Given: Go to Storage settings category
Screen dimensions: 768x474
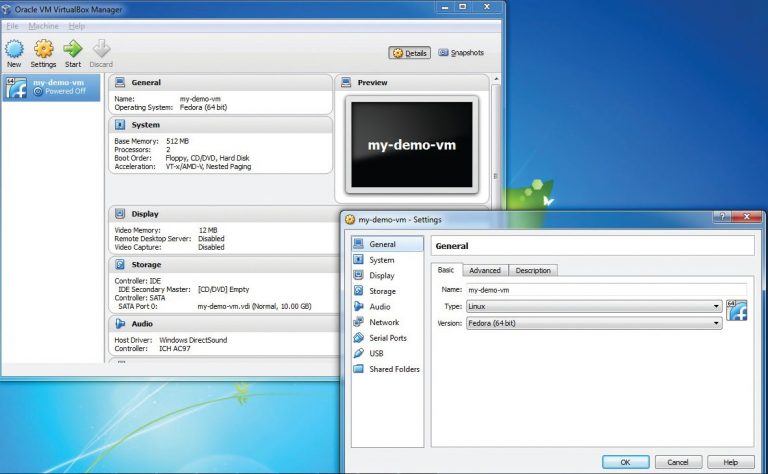Looking at the screenshot, I should pyautogui.click(x=382, y=291).
